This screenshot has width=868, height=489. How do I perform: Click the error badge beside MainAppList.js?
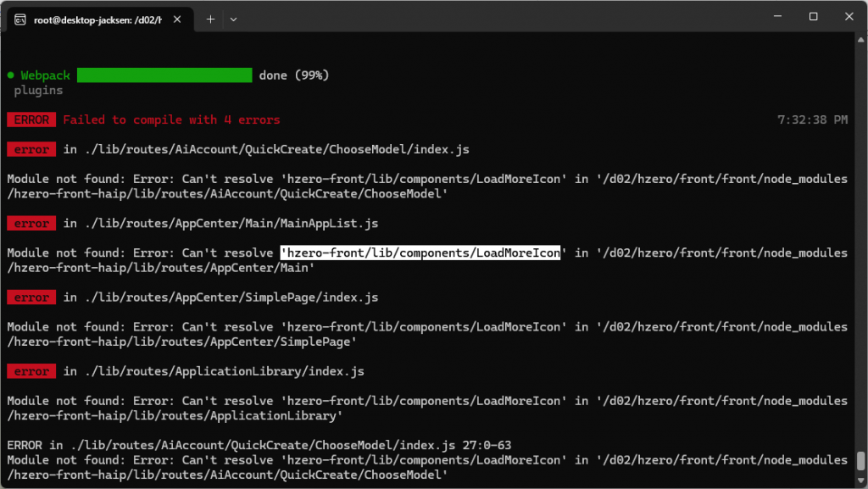pyautogui.click(x=31, y=224)
